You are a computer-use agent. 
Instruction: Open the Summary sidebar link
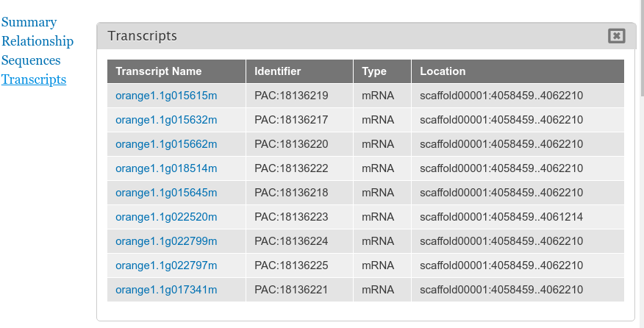tap(29, 22)
